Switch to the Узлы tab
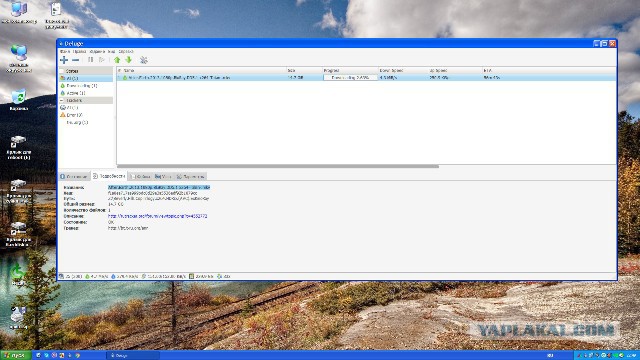Image resolution: width=640 pixels, height=360 pixels. coord(163,176)
